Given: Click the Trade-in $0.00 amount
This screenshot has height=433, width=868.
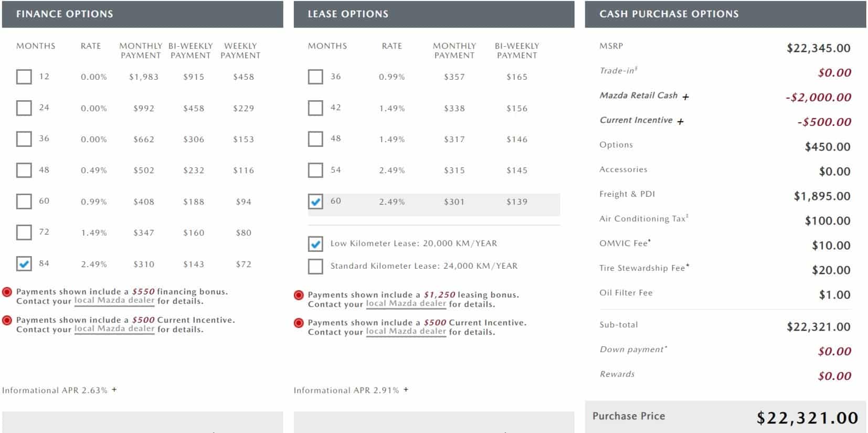Looking at the screenshot, I should [834, 72].
